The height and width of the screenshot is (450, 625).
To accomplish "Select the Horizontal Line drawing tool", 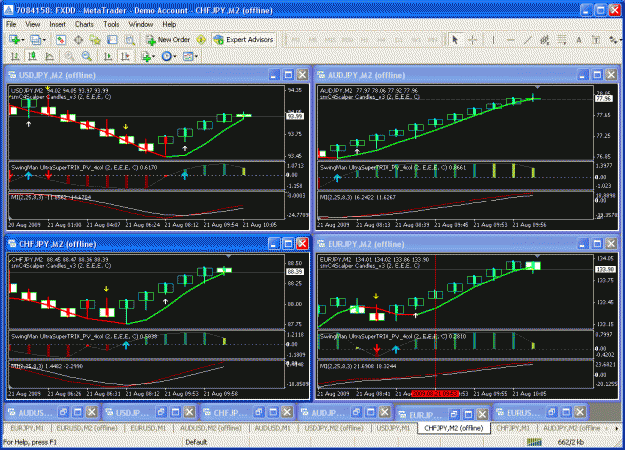I will (x=511, y=40).
